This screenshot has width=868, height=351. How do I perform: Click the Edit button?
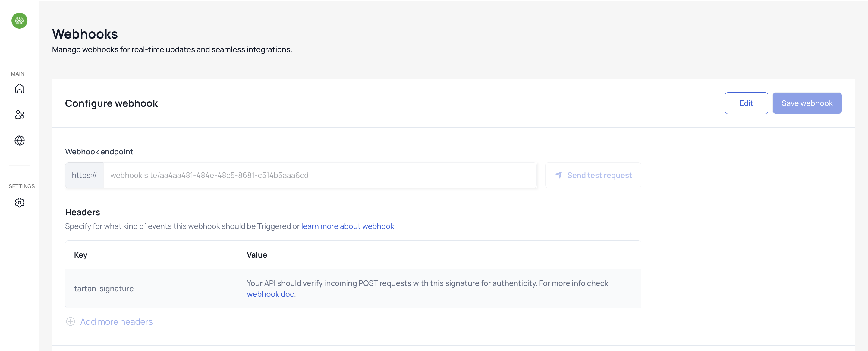[746, 103]
